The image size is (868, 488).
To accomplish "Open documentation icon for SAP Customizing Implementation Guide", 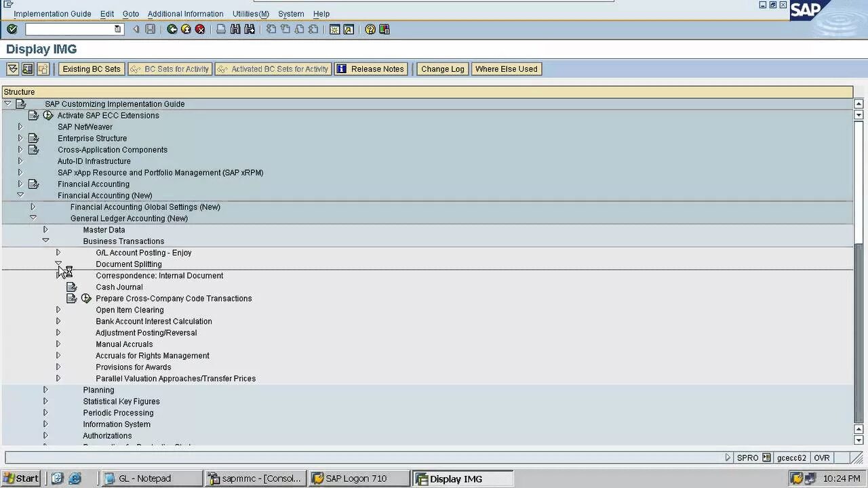I will pyautogui.click(x=21, y=104).
